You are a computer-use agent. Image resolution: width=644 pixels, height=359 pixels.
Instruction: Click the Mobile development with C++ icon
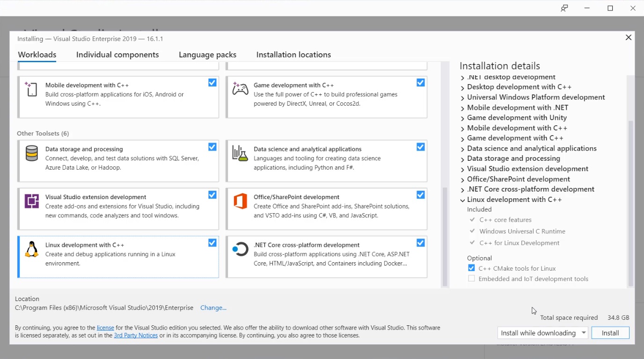(x=31, y=89)
